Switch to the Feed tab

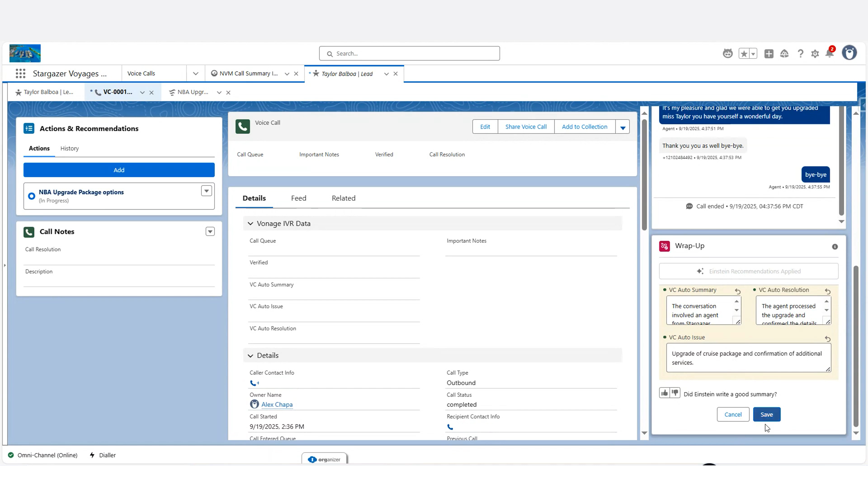pyautogui.click(x=298, y=198)
